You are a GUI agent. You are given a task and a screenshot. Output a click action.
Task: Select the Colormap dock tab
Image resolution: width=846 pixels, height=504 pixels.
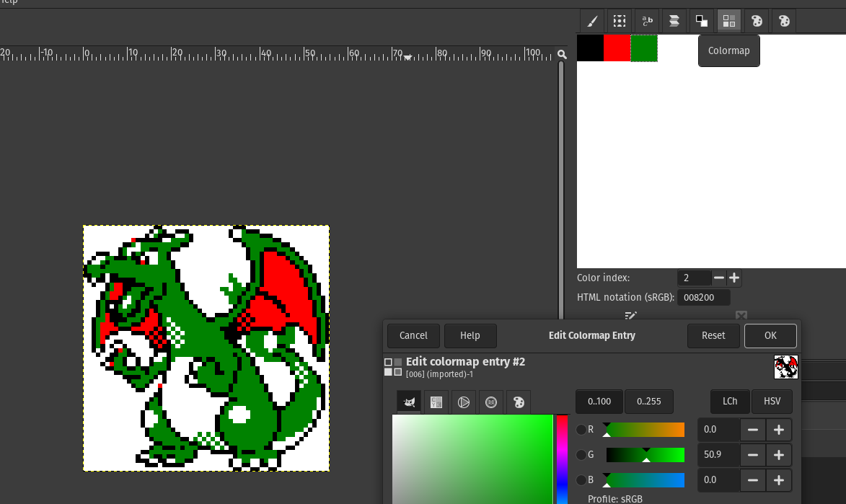click(728, 21)
